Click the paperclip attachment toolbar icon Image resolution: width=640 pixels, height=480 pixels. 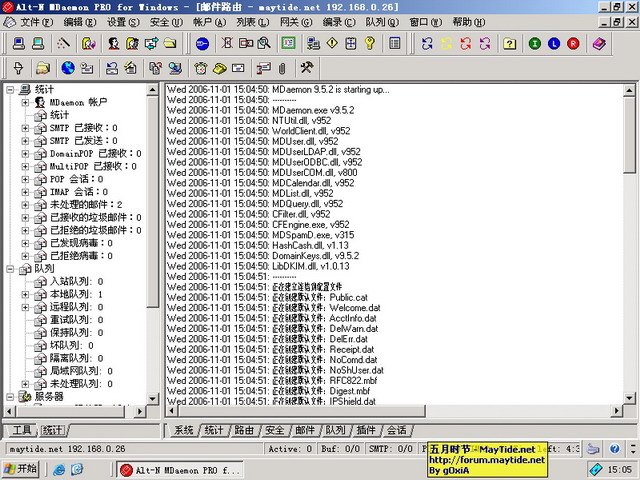[283, 68]
